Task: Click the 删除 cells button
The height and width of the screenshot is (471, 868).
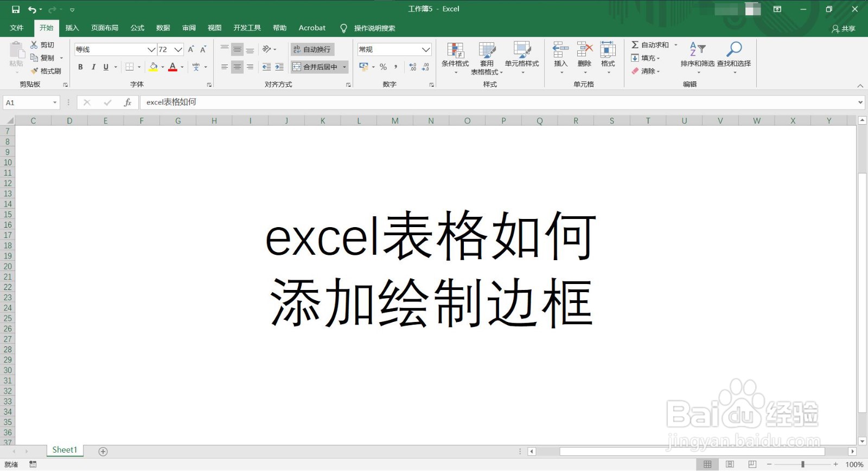Action: 584,57
